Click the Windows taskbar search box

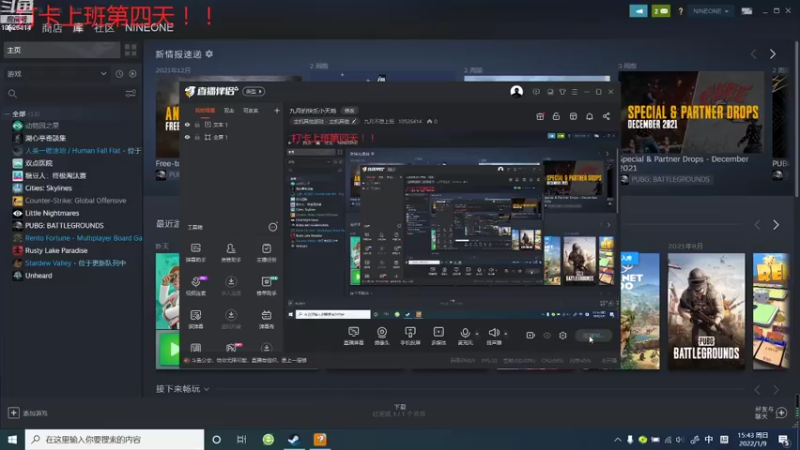[114, 439]
